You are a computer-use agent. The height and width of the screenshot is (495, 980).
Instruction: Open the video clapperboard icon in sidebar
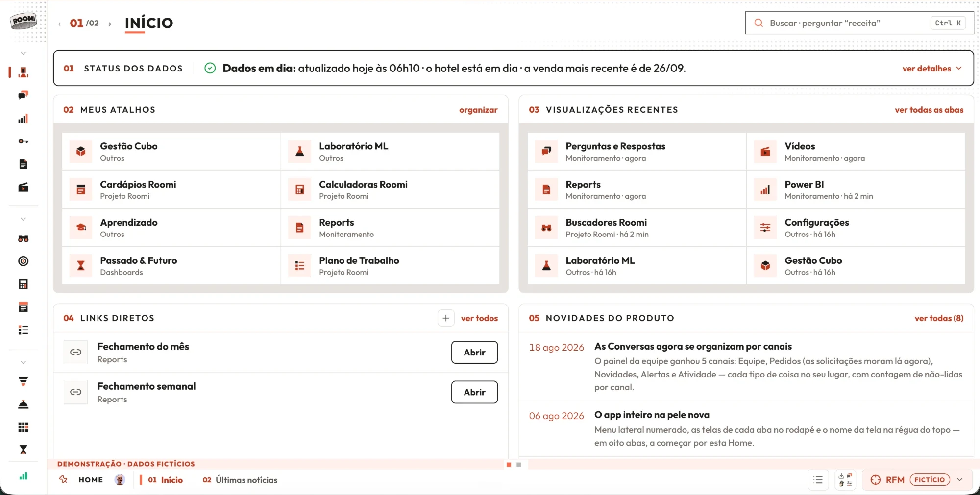(x=23, y=187)
